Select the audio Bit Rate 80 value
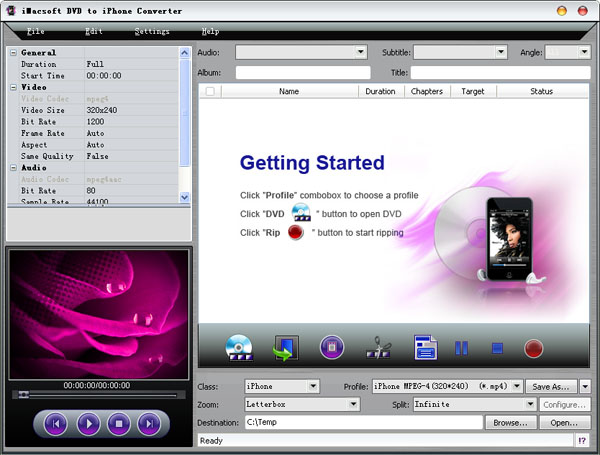 click(x=131, y=191)
